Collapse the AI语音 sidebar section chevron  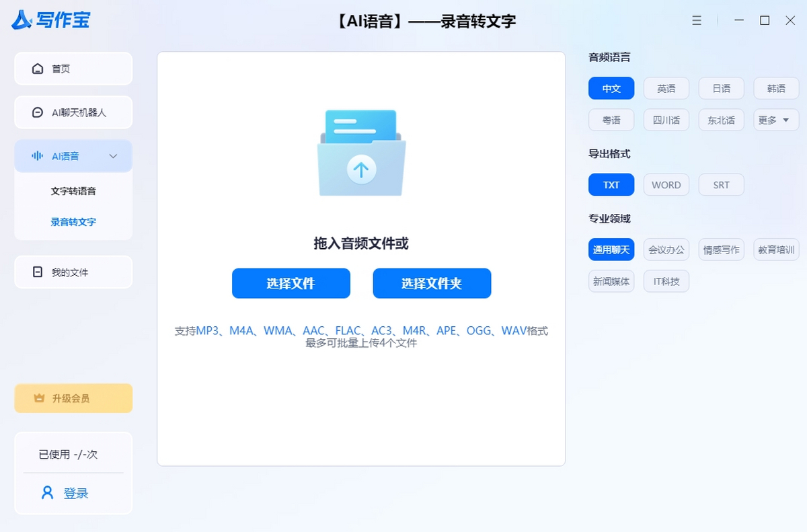pyautogui.click(x=113, y=156)
